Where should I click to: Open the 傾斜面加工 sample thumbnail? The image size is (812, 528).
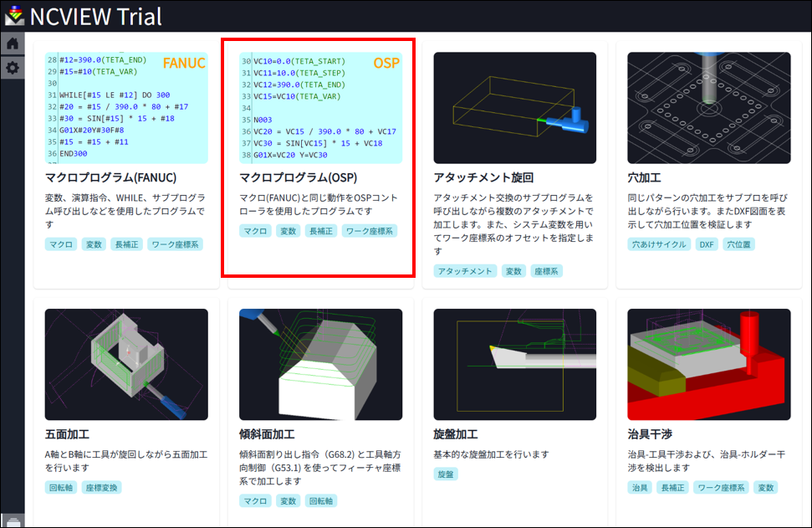point(320,365)
